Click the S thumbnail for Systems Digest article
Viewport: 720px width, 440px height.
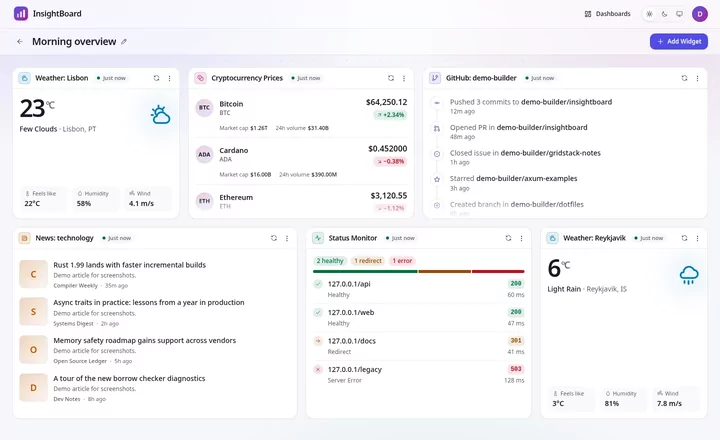point(34,312)
